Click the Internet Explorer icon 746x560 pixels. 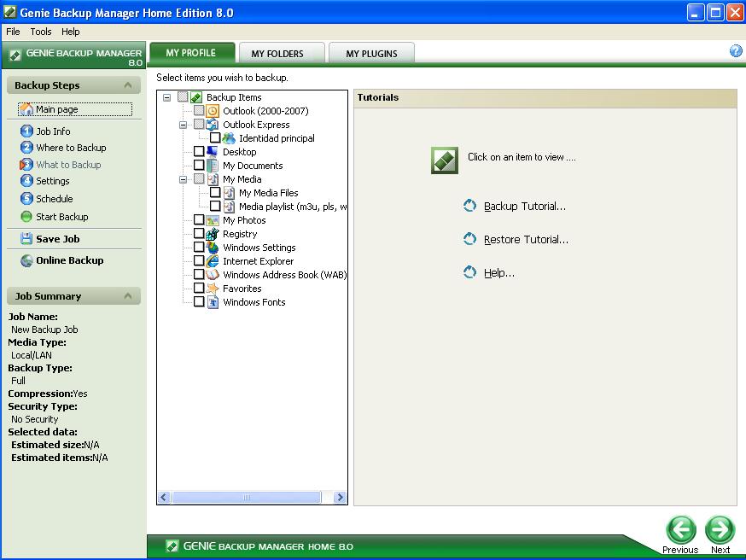[x=213, y=261]
